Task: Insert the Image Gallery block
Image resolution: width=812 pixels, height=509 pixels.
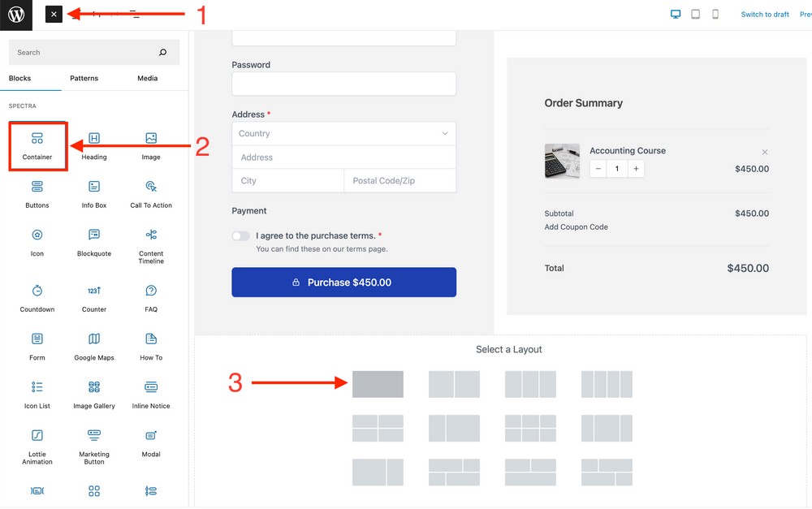Action: click(94, 394)
